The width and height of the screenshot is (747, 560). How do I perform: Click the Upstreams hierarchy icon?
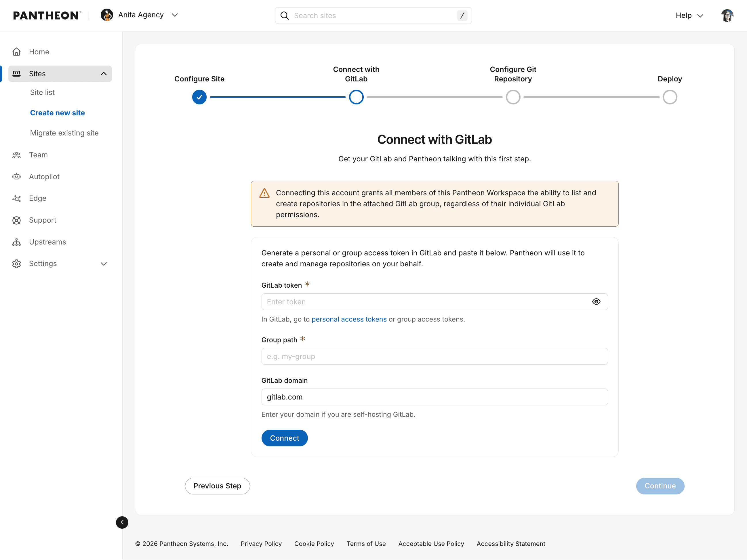pos(17,242)
